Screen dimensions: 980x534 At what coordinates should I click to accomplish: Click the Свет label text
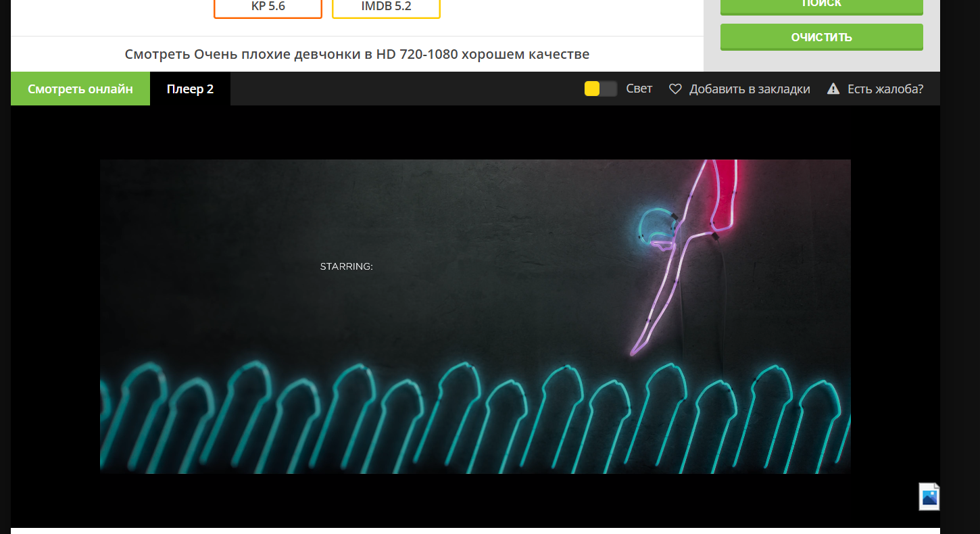pyautogui.click(x=639, y=89)
